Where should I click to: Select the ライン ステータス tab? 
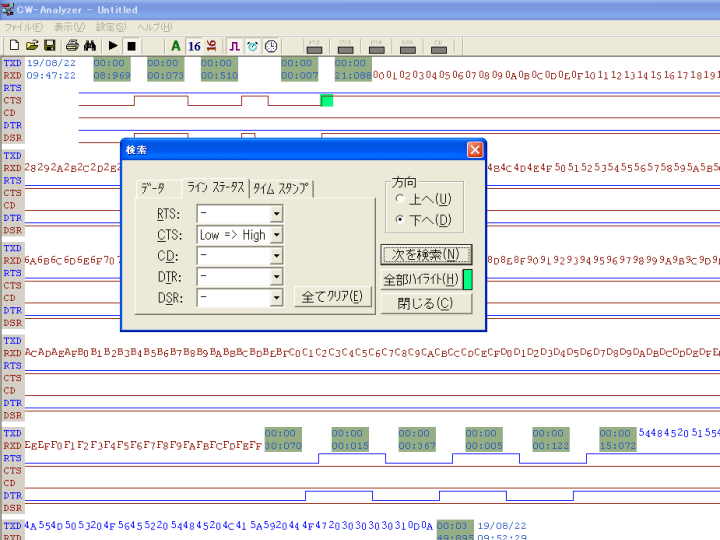coord(216,187)
